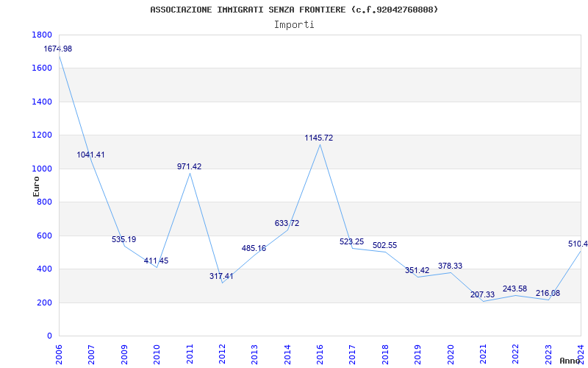Select the 633.72 data label
588x368 pixels.
(287, 223)
